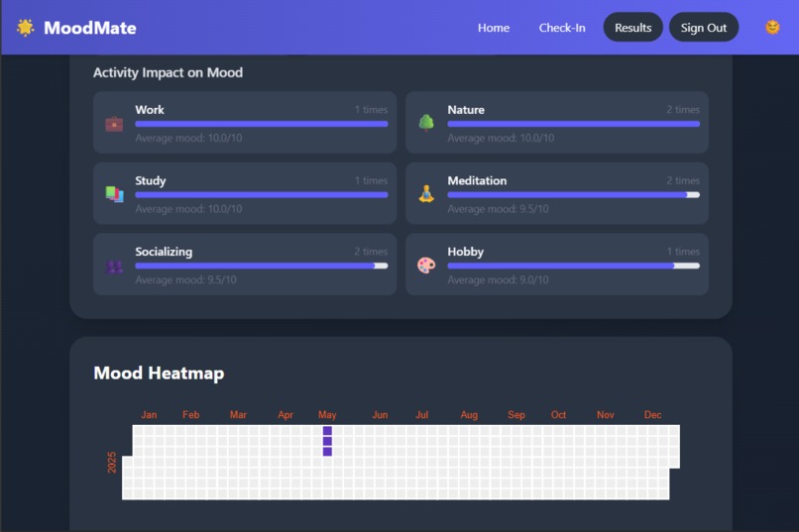
Task: Click the middle purple May heatmap cell
Action: [x=327, y=442]
